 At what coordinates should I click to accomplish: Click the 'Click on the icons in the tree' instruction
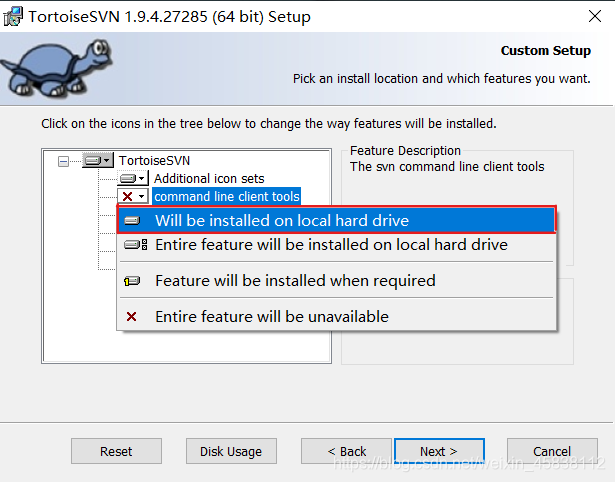pos(269,124)
